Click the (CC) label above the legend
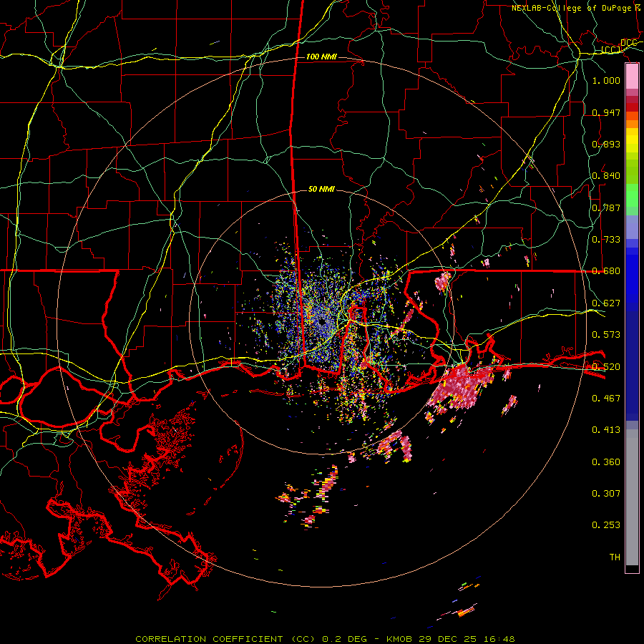644x644 pixels. pos(611,49)
